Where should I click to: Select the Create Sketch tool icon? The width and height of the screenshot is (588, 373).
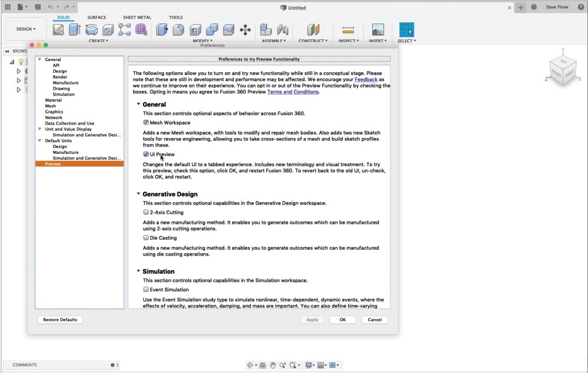(x=58, y=29)
